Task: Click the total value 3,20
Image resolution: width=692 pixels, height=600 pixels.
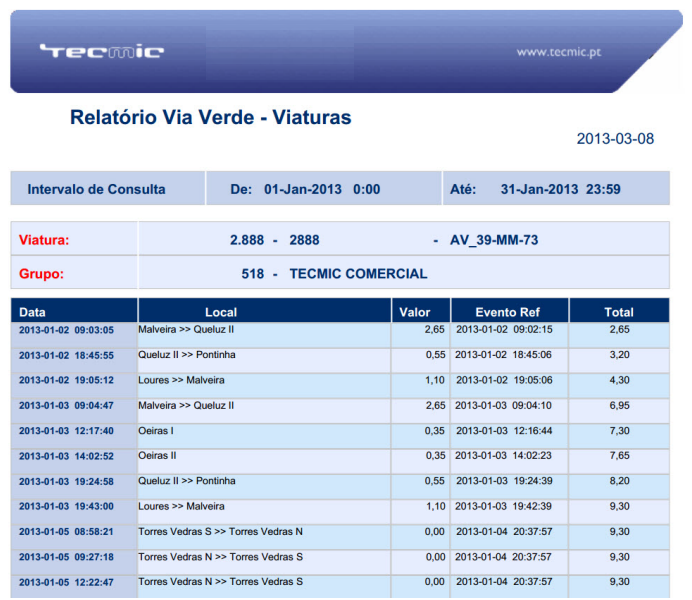Action: (x=620, y=355)
